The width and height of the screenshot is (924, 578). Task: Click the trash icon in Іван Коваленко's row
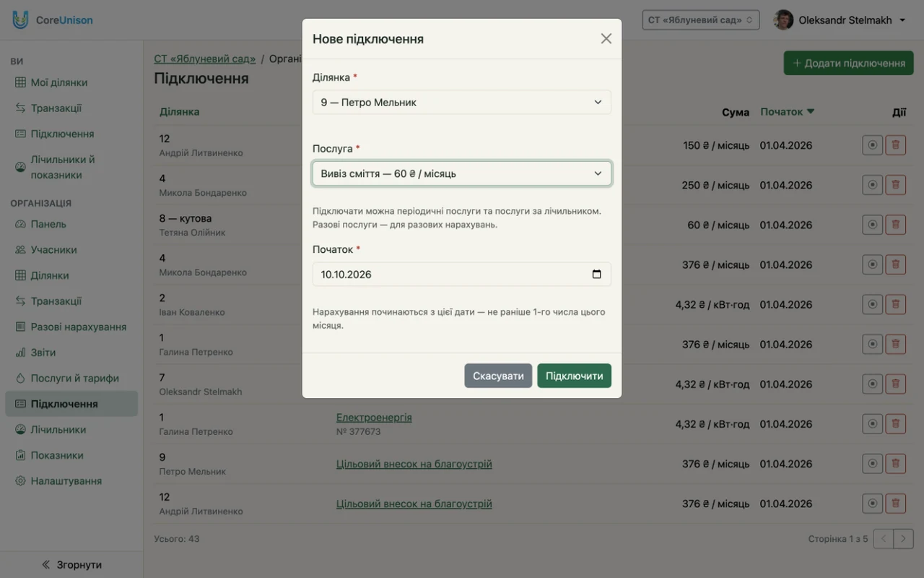[x=895, y=304]
